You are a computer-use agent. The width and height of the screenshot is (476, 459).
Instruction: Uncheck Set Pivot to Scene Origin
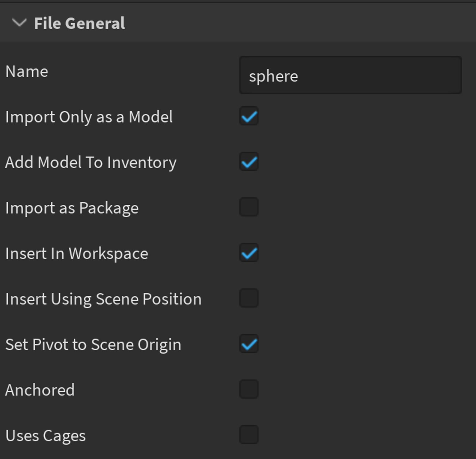click(x=249, y=344)
